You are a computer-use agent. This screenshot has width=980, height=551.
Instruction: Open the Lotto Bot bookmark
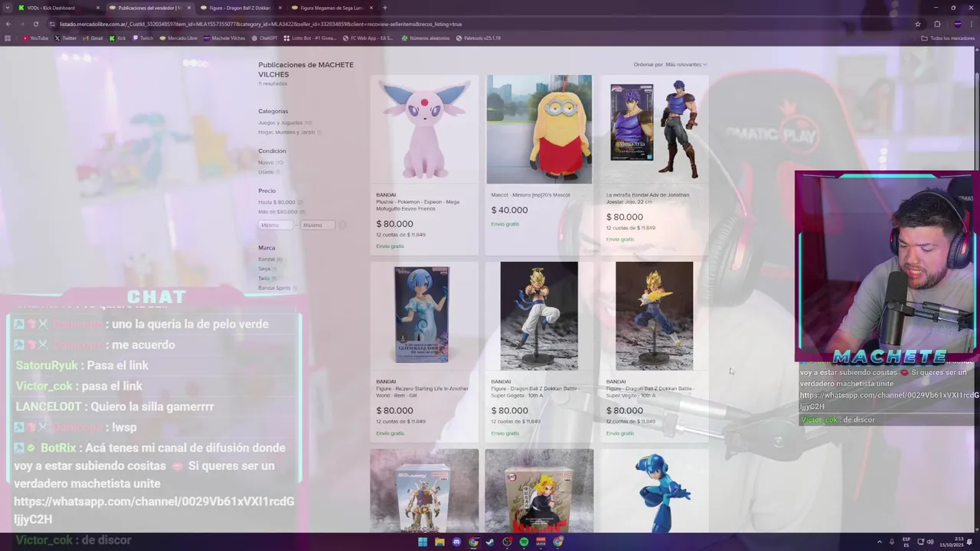[x=311, y=37]
